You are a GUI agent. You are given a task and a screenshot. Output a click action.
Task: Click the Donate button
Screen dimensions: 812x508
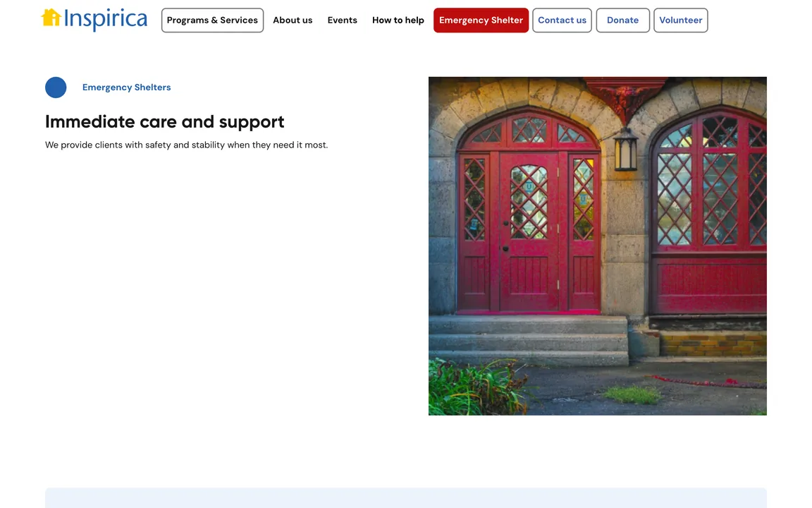pyautogui.click(x=622, y=20)
